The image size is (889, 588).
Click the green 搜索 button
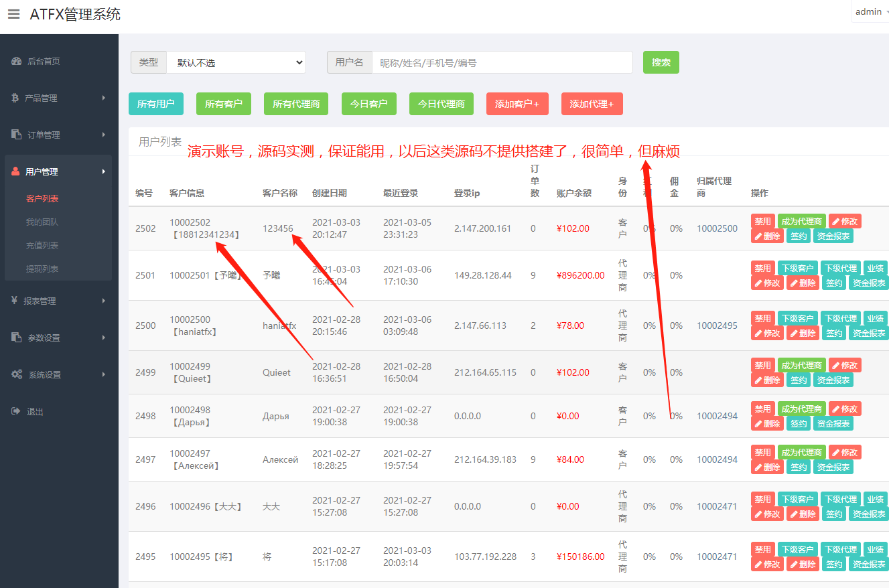tap(661, 62)
